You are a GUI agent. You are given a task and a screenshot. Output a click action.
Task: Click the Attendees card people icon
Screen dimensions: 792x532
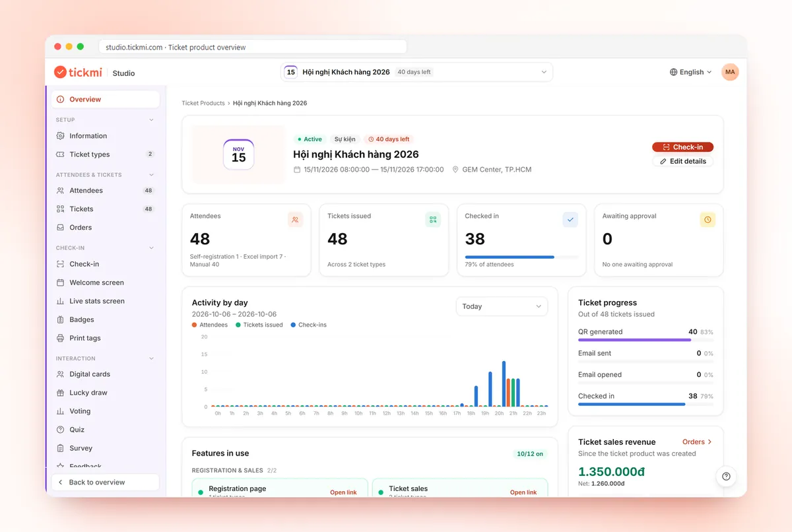tap(295, 220)
